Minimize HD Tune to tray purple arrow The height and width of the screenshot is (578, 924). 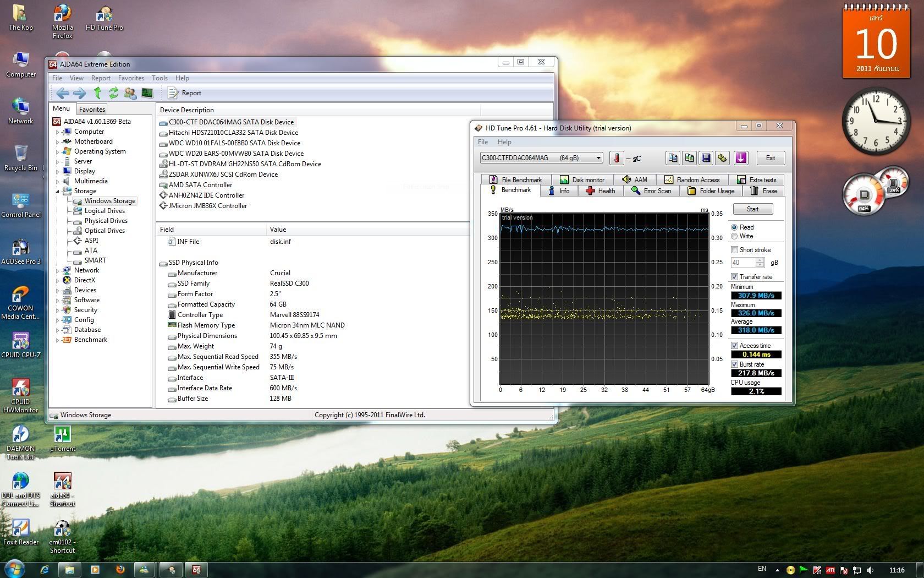tap(741, 158)
